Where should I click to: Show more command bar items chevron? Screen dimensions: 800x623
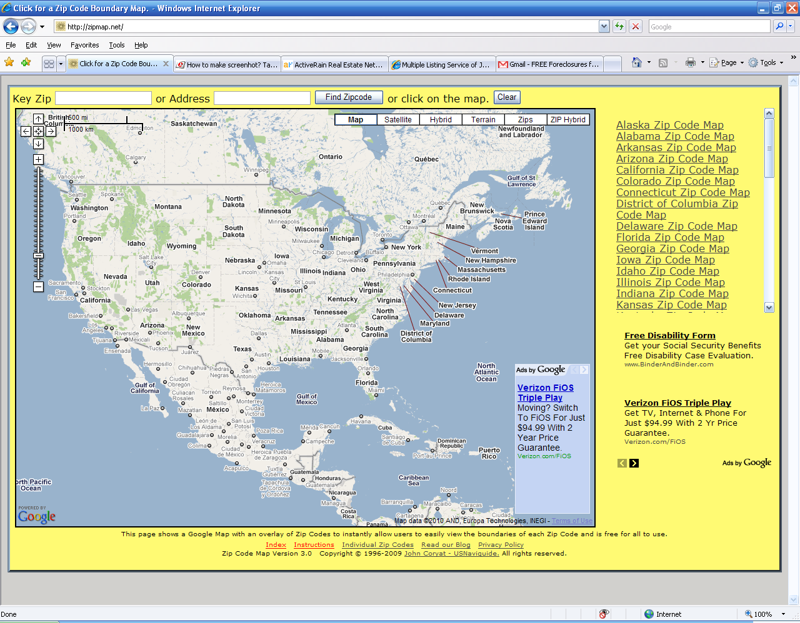coord(793,58)
